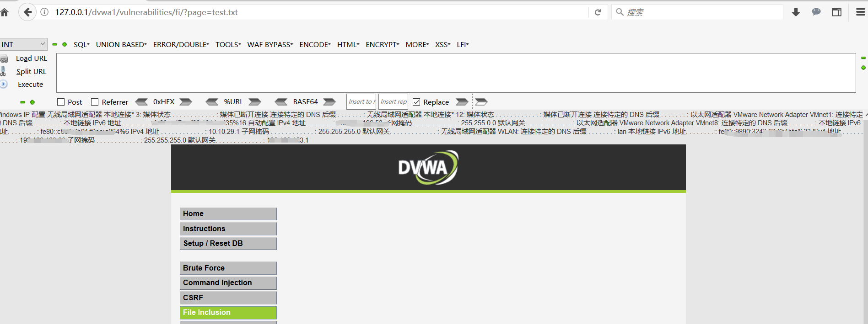This screenshot has height=324, width=868.
Task: Open Setup / Reset DB page
Action: (228, 244)
